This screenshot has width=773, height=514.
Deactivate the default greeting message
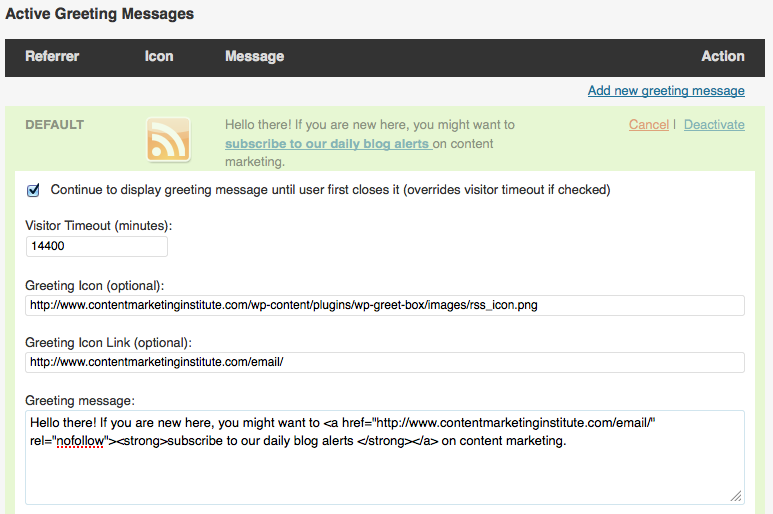[x=714, y=125]
